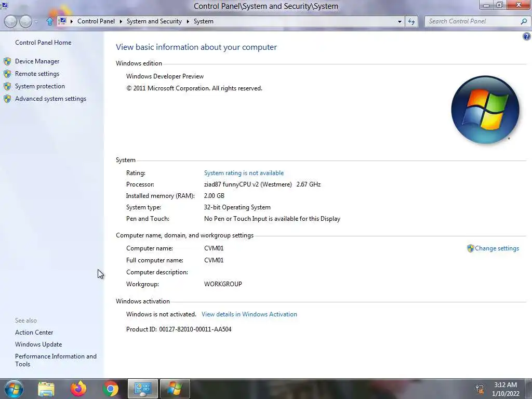Click shield icon beside System protection
Viewport: 532px width, 399px height.
coord(7,87)
